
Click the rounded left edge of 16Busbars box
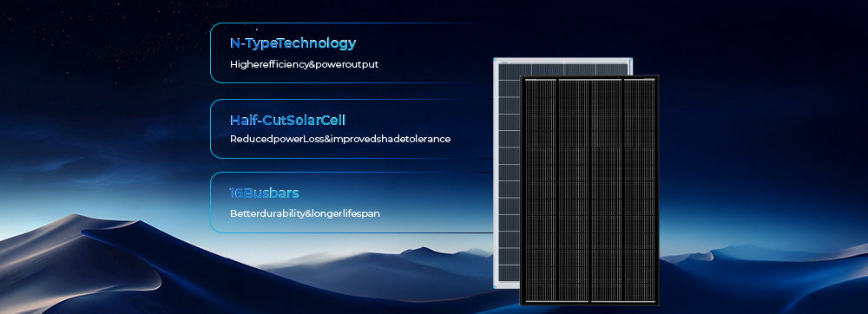pos(212,202)
